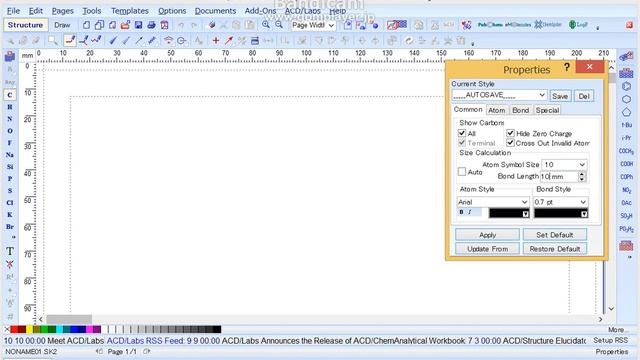Choose the Oxygen atom button
Screen dimensions: 640x360
click(x=9, y=131)
